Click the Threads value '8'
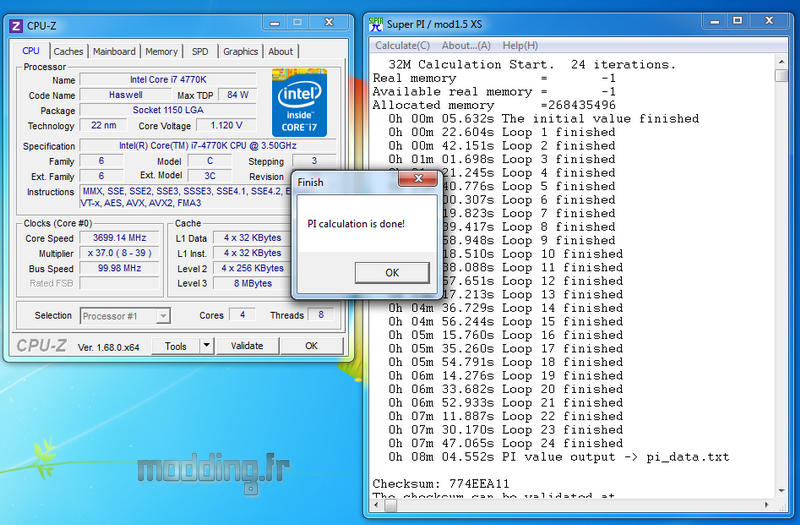The image size is (800, 525). (321, 315)
